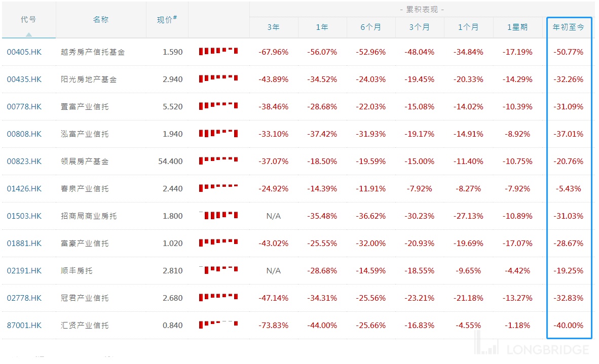Click the fund name 春泉产业信托

pos(84,189)
